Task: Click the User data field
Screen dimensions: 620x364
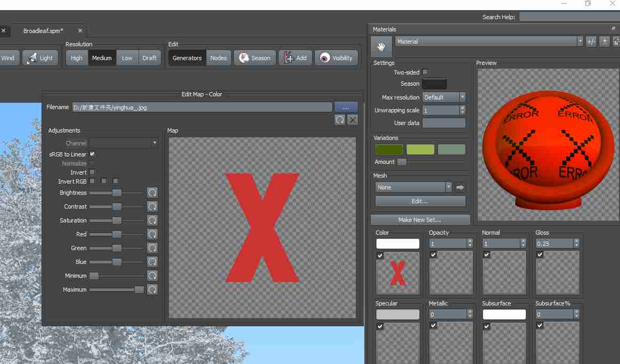Action: click(x=444, y=123)
